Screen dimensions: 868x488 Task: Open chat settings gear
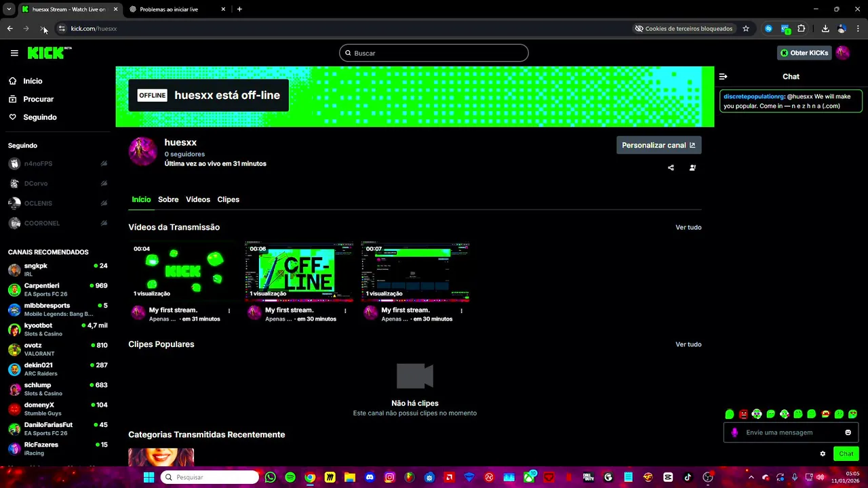point(823,453)
